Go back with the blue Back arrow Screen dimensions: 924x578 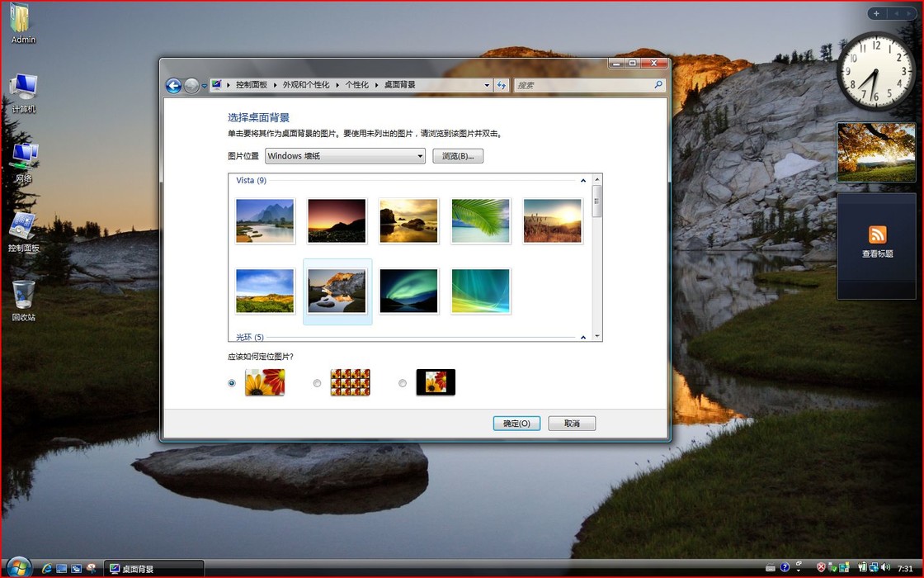173,86
